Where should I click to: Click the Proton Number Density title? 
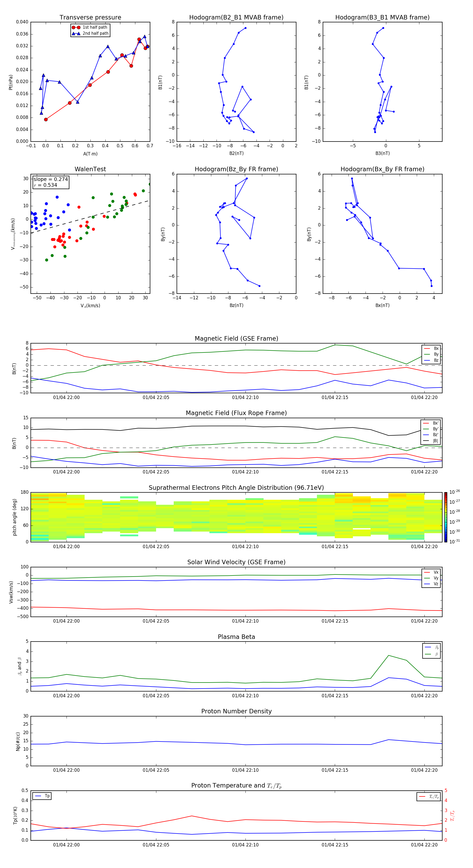point(236,711)
